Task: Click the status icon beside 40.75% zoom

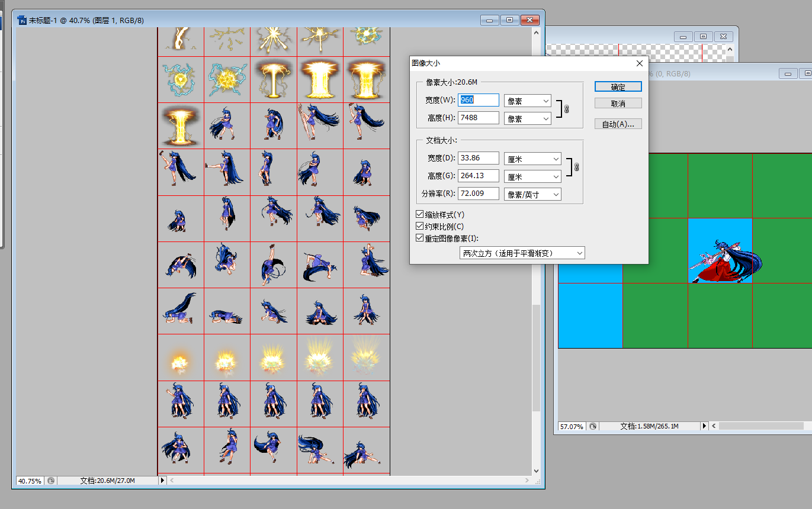Action: 51,481
